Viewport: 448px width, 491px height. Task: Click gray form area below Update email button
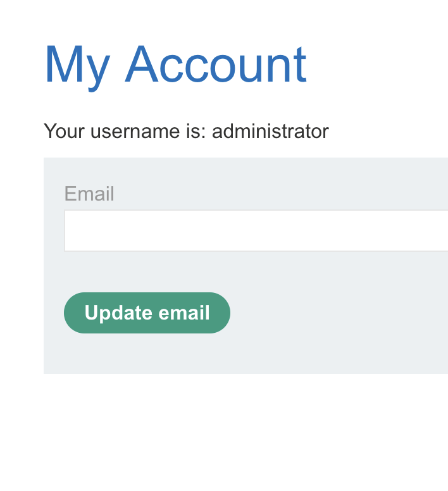[x=147, y=354]
